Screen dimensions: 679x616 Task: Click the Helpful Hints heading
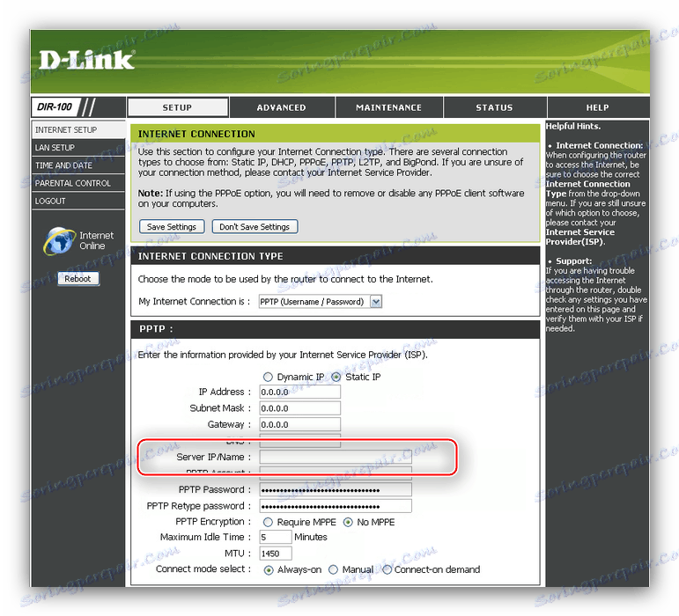[x=573, y=127]
